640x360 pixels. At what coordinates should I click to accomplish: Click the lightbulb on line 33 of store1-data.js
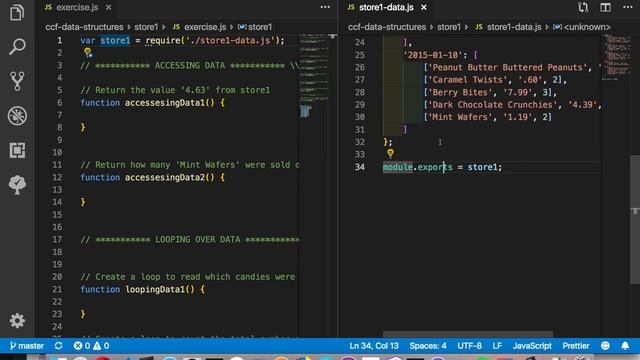(x=390, y=153)
